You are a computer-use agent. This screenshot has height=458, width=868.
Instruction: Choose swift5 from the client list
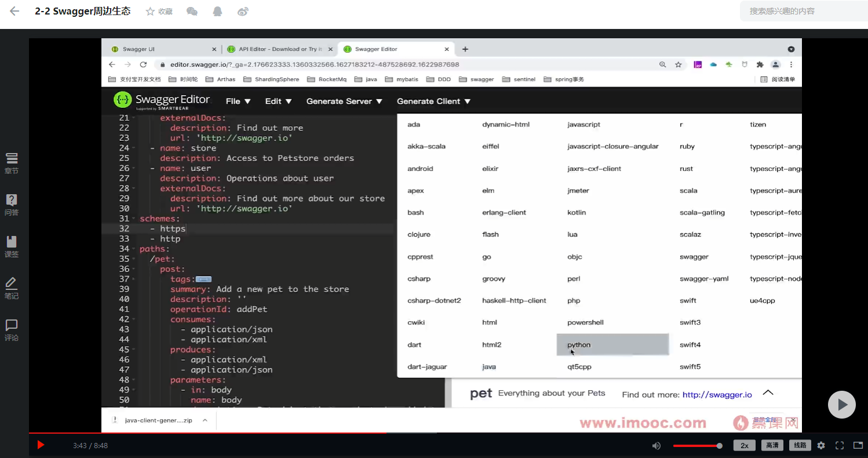[690, 367]
